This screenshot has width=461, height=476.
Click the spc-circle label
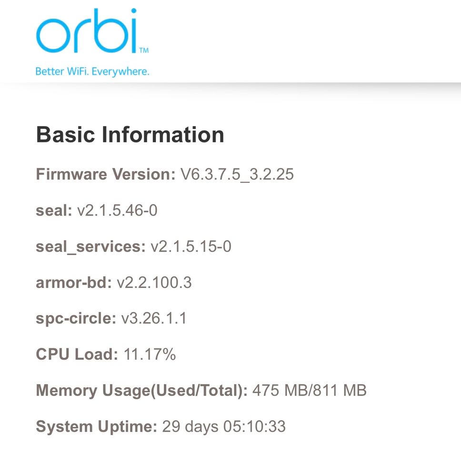[76, 318]
